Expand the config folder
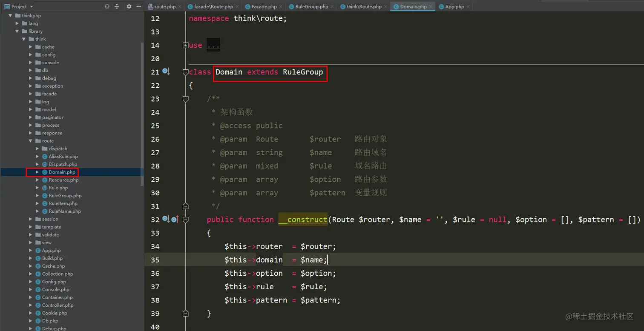This screenshot has height=331, width=644. click(x=31, y=55)
